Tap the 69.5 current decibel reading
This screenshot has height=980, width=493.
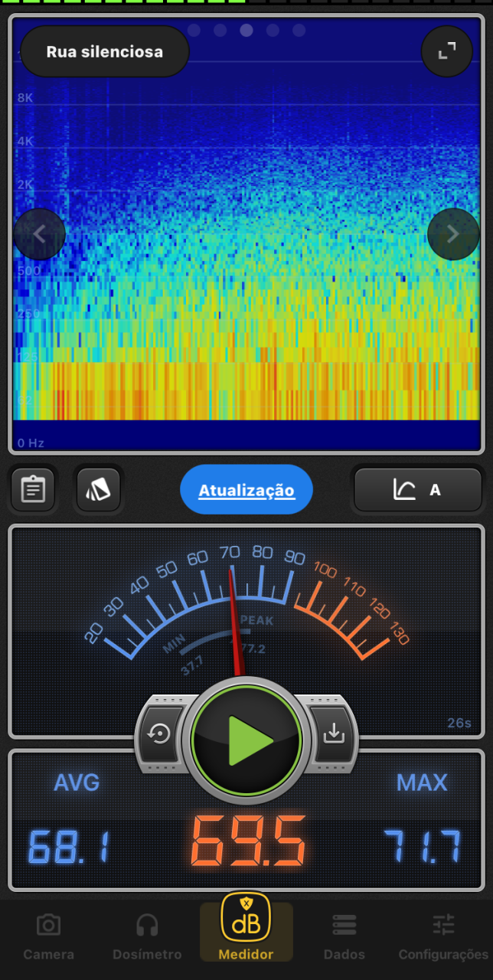[x=247, y=842]
